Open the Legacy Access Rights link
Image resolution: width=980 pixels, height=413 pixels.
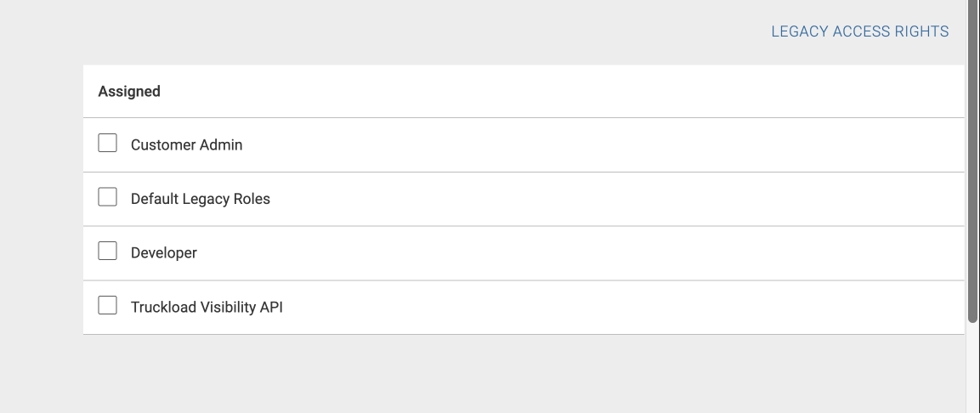point(859,31)
